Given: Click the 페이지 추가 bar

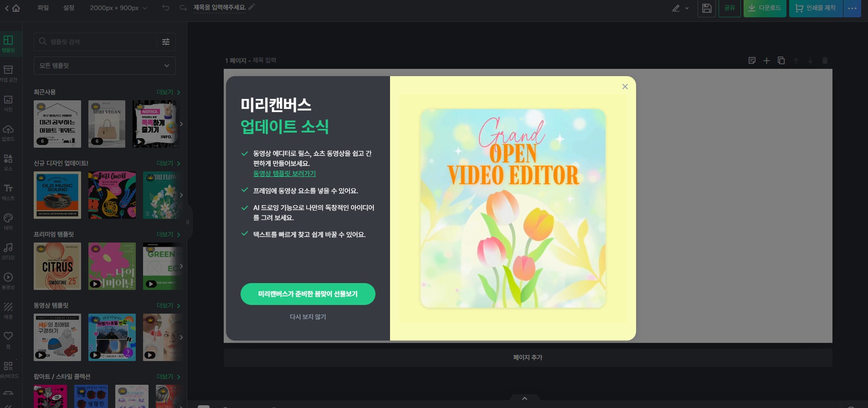Looking at the screenshot, I should 528,358.
